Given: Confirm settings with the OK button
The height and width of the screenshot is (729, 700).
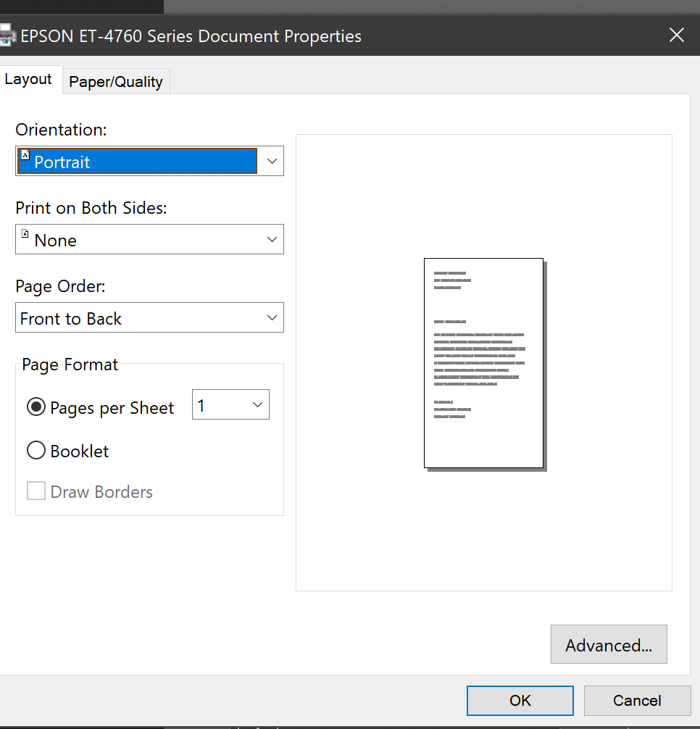Looking at the screenshot, I should point(520,701).
